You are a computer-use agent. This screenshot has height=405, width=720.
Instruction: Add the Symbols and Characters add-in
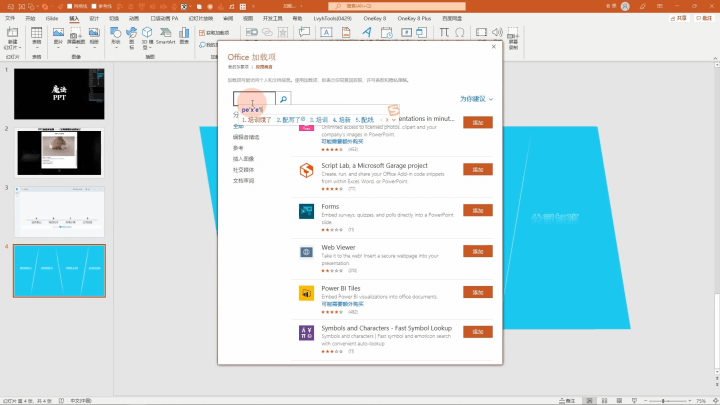pos(478,332)
